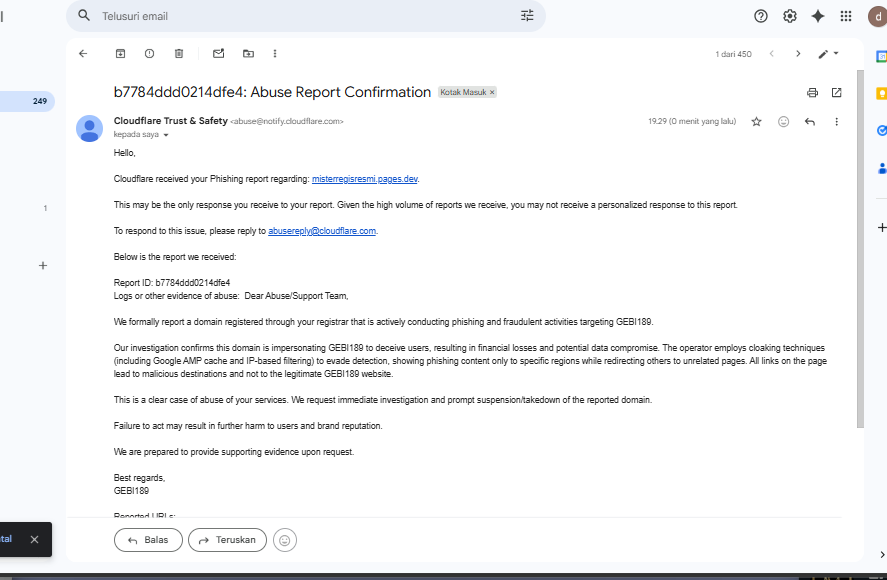Open Google Keep side panel
The width and height of the screenshot is (887, 580).
coord(881,94)
